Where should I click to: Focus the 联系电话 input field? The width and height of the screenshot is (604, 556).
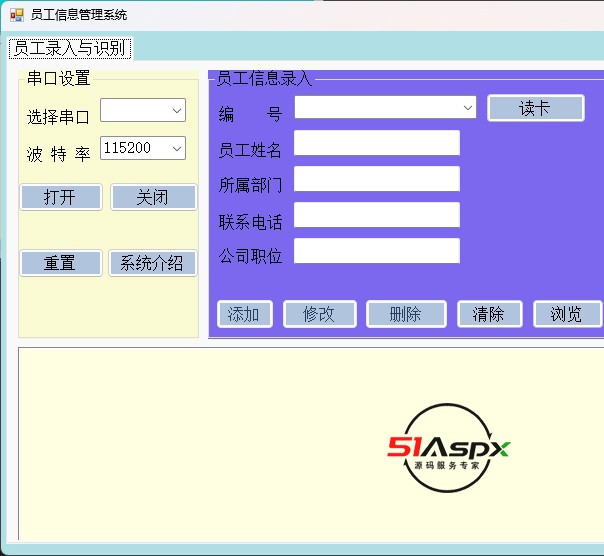pos(377,215)
